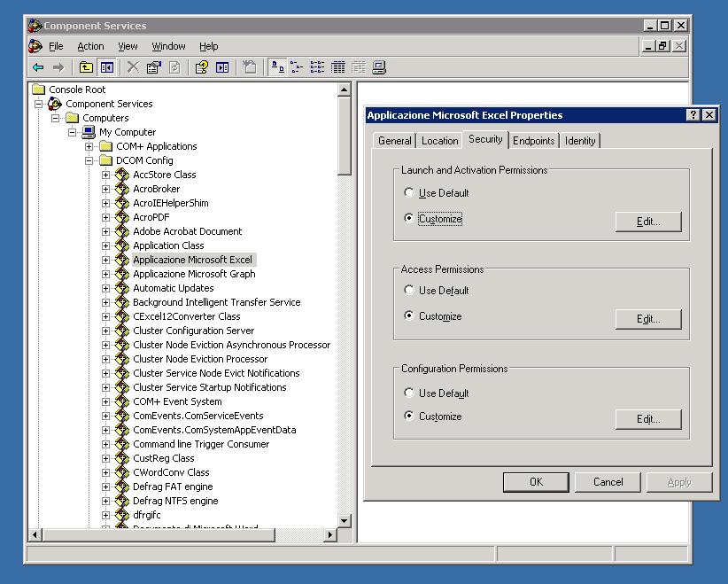The height and width of the screenshot is (584, 728).
Task: Select Applicazione Microsoft Graph in tree
Action: (194, 274)
